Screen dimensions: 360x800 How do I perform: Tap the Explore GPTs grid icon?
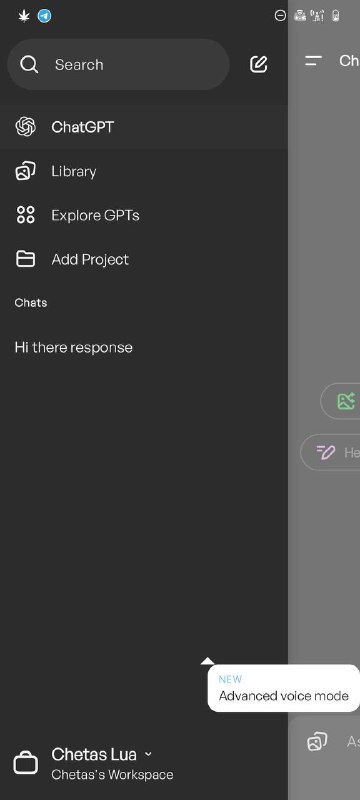point(25,215)
